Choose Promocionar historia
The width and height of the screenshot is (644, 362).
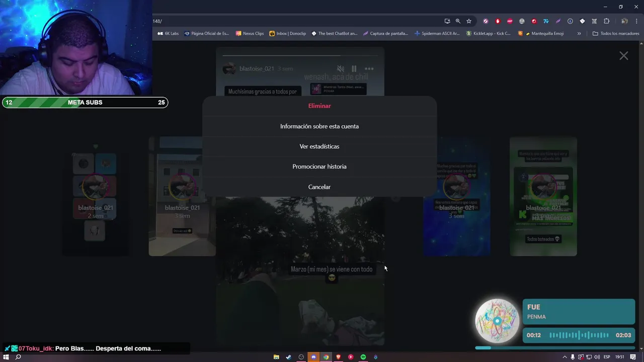click(x=319, y=166)
